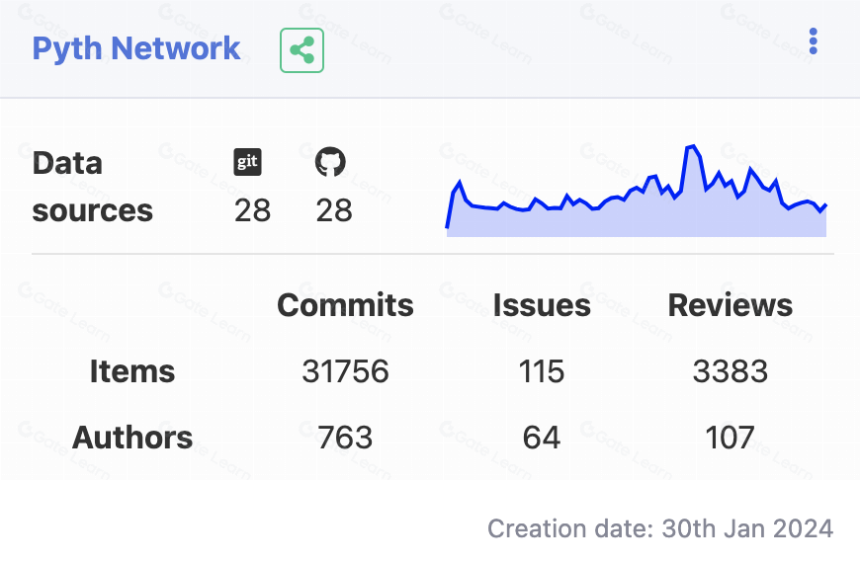Select the Issues column header

tap(541, 305)
